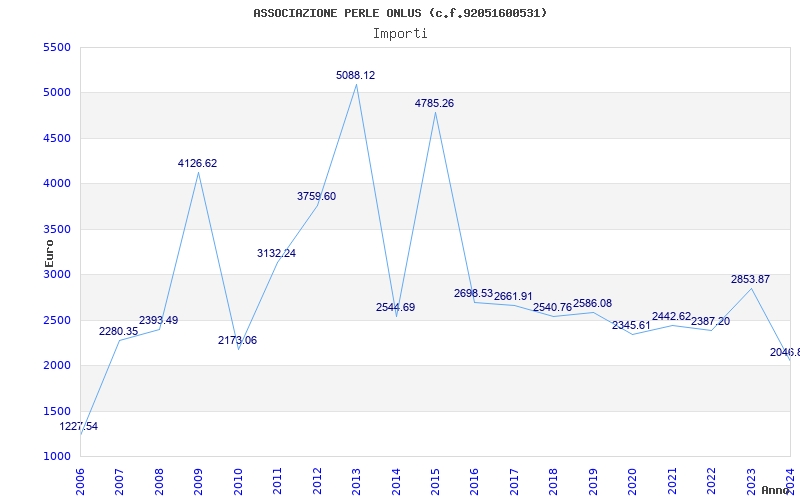Click x-axis year label 2022

[711, 482]
